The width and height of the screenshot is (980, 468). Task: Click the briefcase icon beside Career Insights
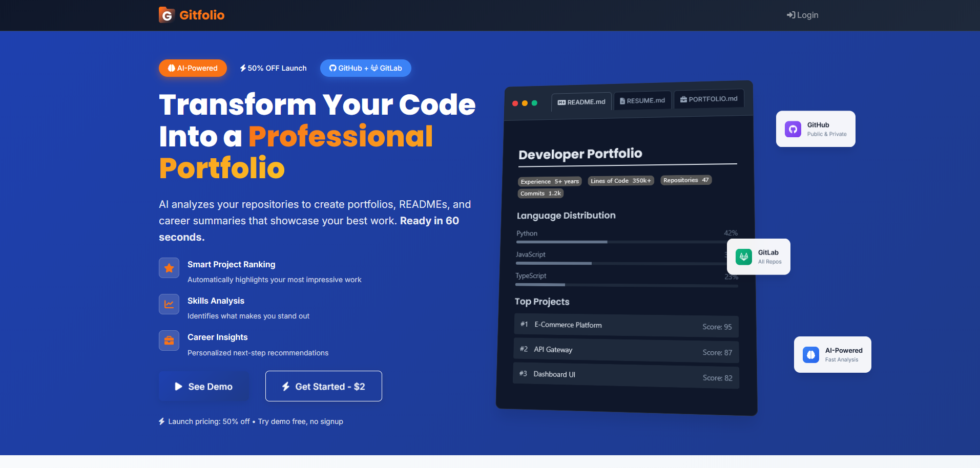(169, 341)
